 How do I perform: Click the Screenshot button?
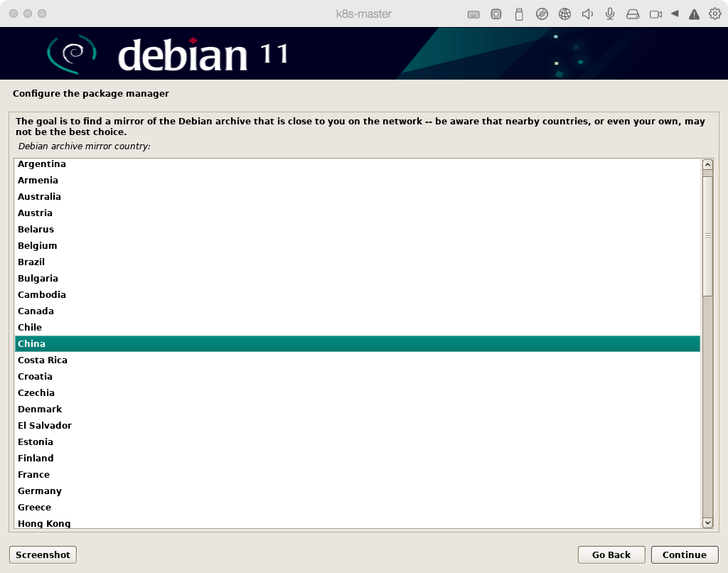pos(43,555)
